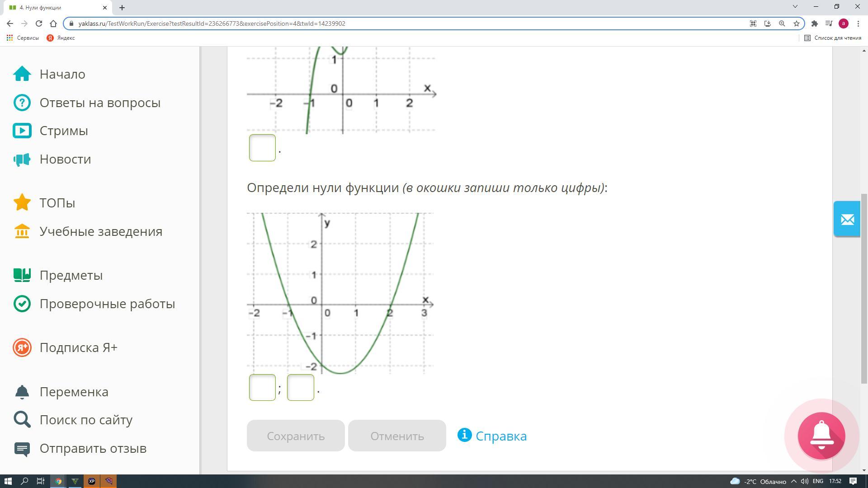The width and height of the screenshot is (868, 488).
Task: Open Проверочные работы menu item
Action: 107,304
